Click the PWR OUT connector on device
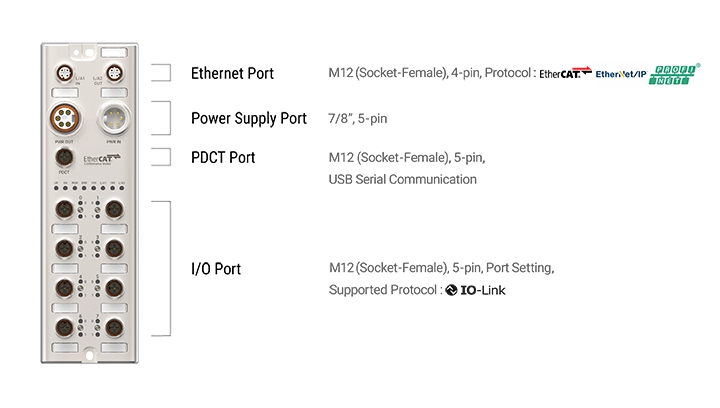 tap(65, 122)
